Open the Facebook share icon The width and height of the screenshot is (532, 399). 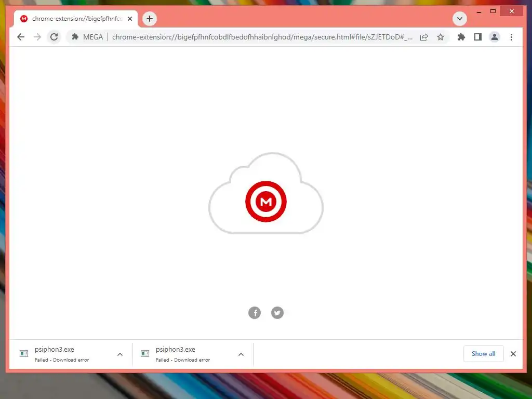pos(255,312)
